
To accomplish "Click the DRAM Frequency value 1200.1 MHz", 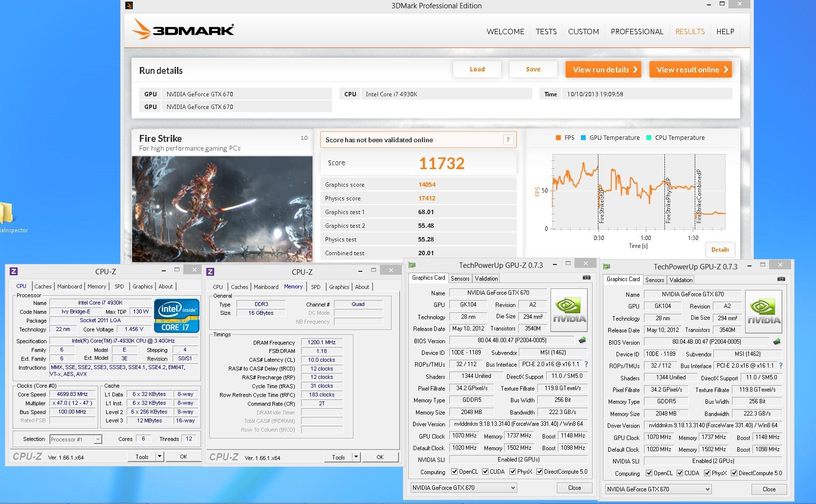I will [x=321, y=342].
